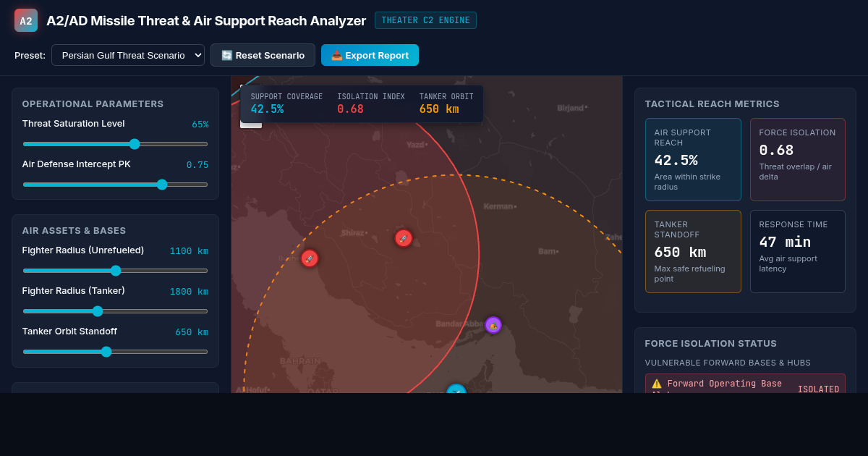Click the Tactical Reach Metrics heading
Screen dimensions: 868x456
pyautogui.click(x=712, y=104)
